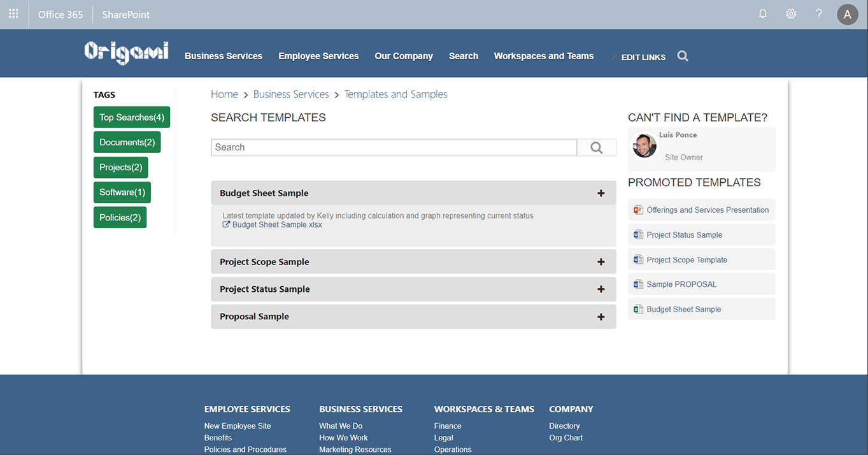The image size is (868, 455).
Task: Open the settings gear menu
Action: tap(791, 14)
